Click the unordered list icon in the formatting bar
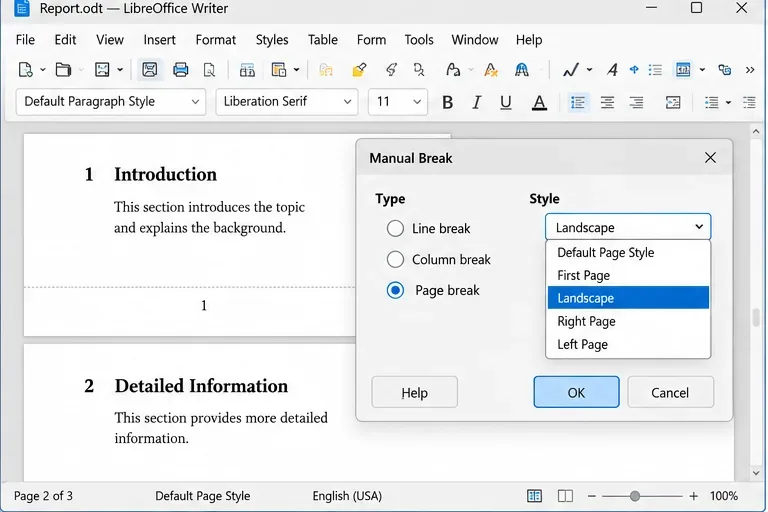Image resolution: width=768 pixels, height=512 pixels. pos(711,102)
